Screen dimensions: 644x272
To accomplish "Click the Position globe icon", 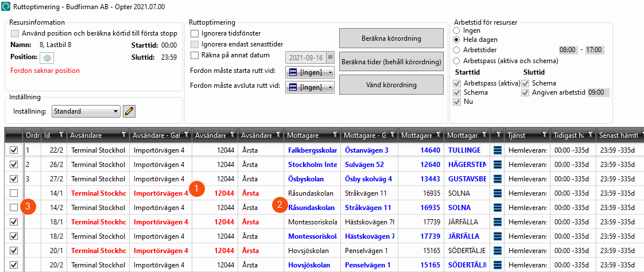I will pyautogui.click(x=46, y=57).
